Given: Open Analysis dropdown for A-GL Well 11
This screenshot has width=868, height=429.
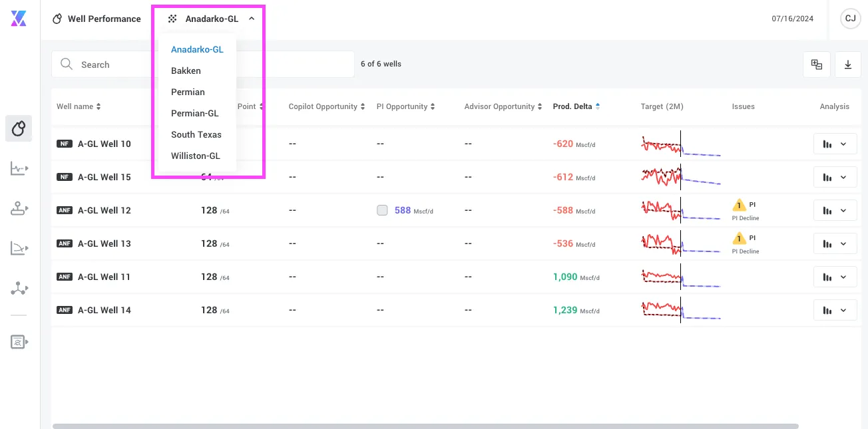Looking at the screenshot, I should click(x=835, y=277).
